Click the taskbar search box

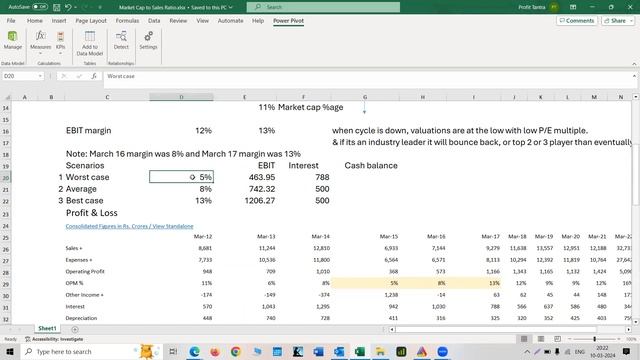(91, 351)
